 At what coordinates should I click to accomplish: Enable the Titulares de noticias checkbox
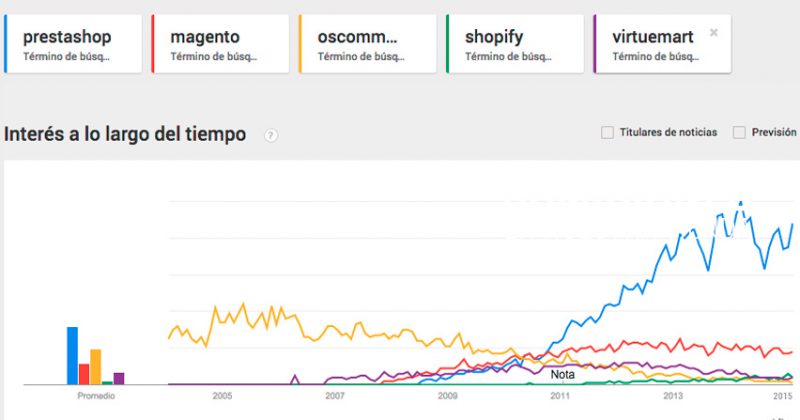607,132
